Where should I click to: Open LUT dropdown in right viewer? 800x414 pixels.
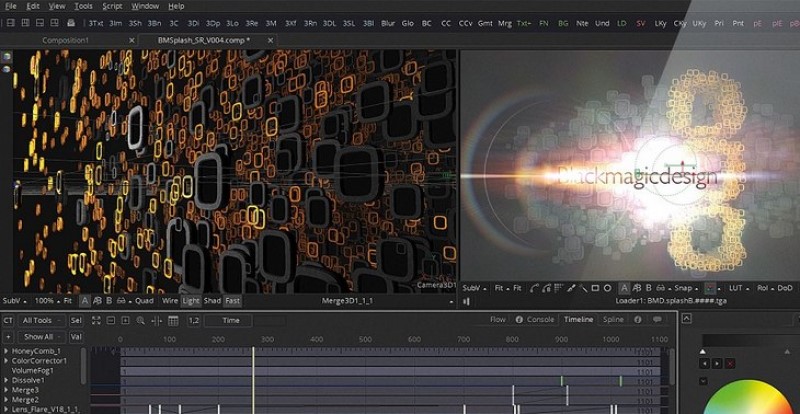tap(738, 288)
